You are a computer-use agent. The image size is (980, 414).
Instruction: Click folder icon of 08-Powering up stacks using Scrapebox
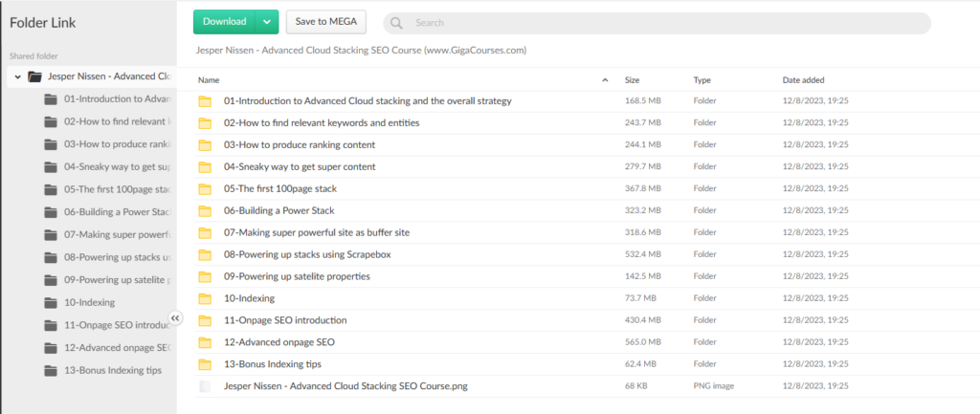tap(205, 254)
